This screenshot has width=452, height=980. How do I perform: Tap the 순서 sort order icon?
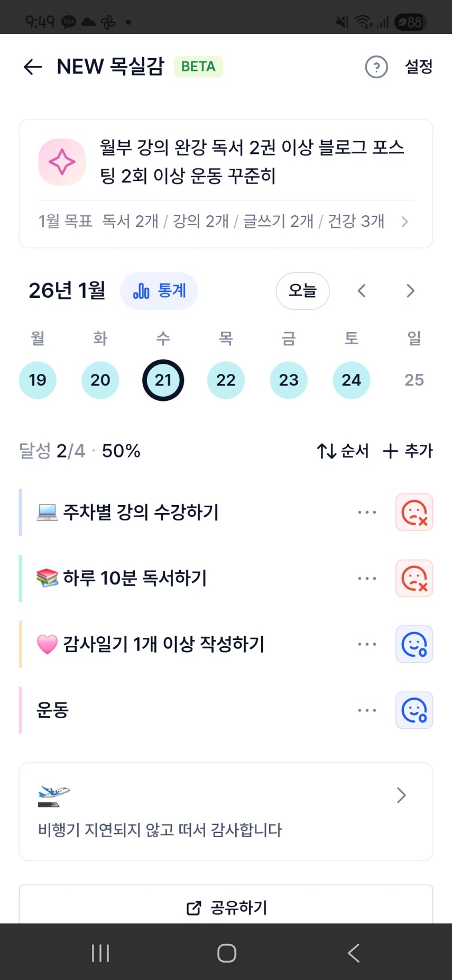(327, 451)
